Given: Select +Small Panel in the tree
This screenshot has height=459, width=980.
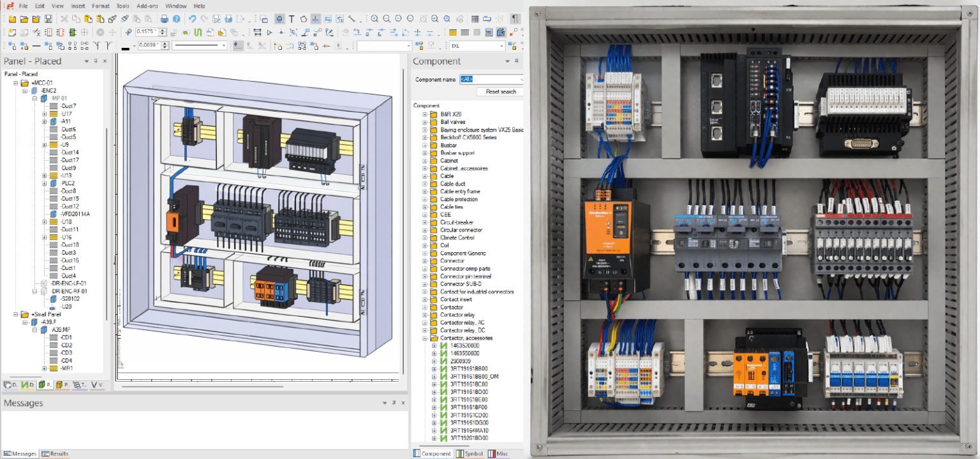Looking at the screenshot, I should [47, 314].
